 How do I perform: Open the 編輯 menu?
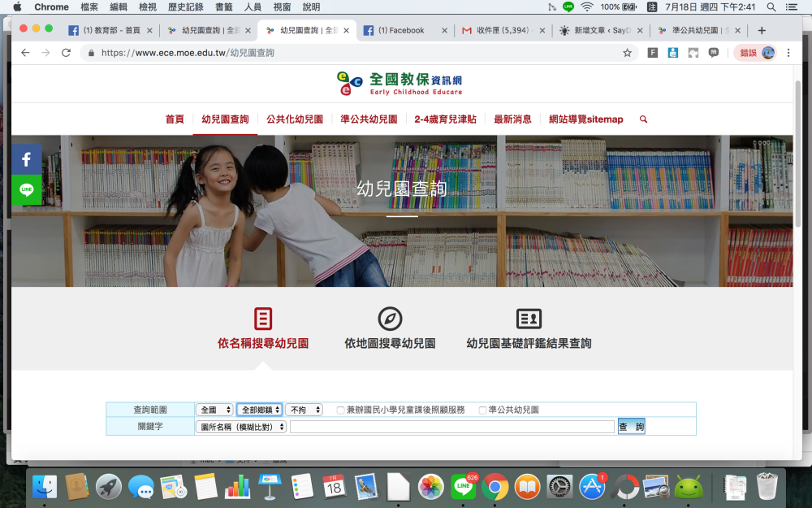[119, 7]
